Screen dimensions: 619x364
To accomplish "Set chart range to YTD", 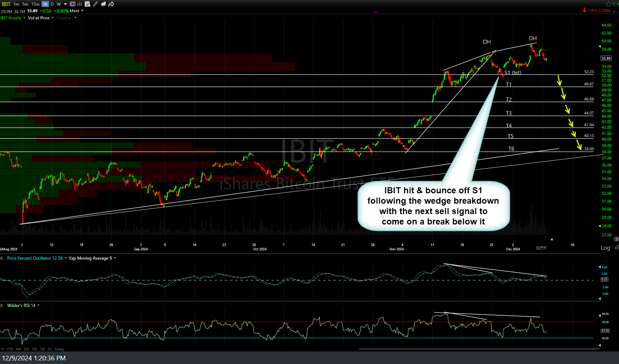I will click(x=10, y=349).
